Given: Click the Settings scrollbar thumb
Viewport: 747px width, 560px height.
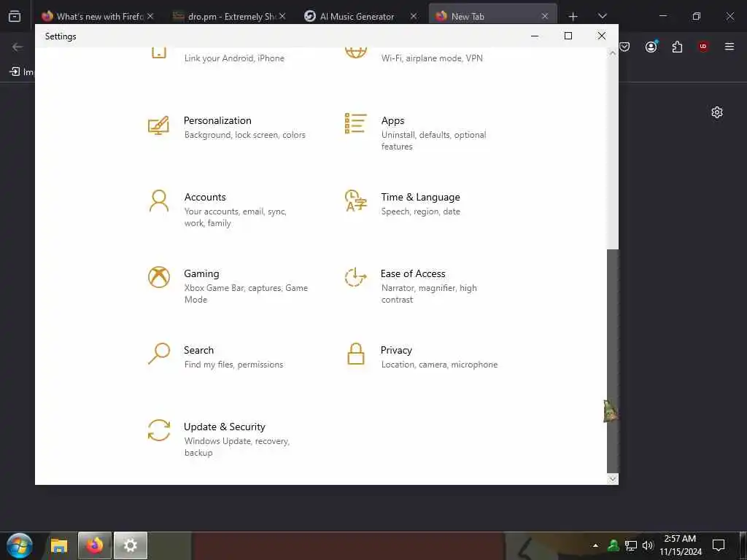Looking at the screenshot, I should pyautogui.click(x=613, y=360).
